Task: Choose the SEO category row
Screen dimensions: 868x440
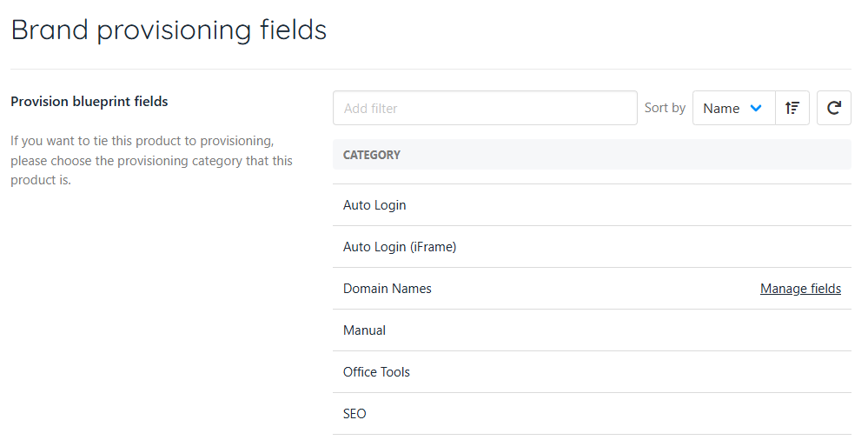Action: click(354, 414)
